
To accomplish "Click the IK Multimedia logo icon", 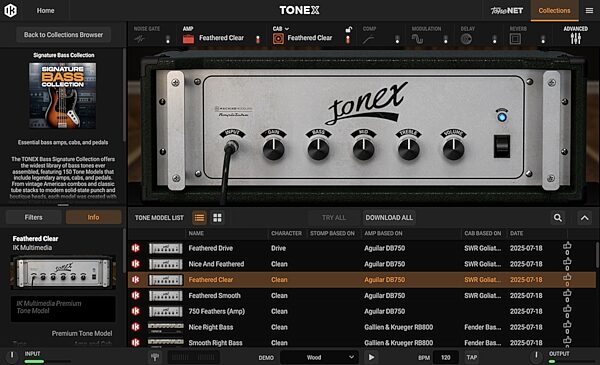I will pos(10,10).
